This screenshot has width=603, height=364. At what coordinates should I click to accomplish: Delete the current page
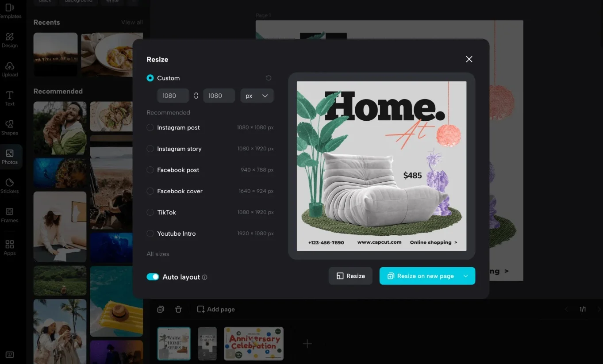coord(178,309)
